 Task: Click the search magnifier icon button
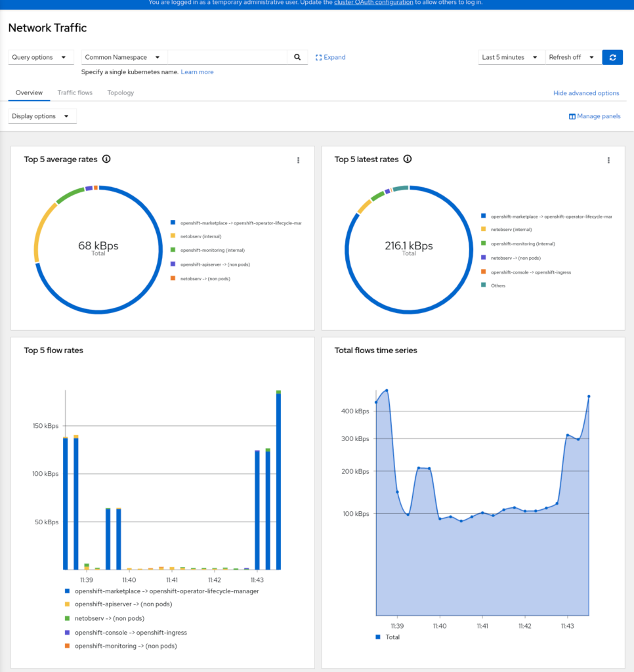297,57
